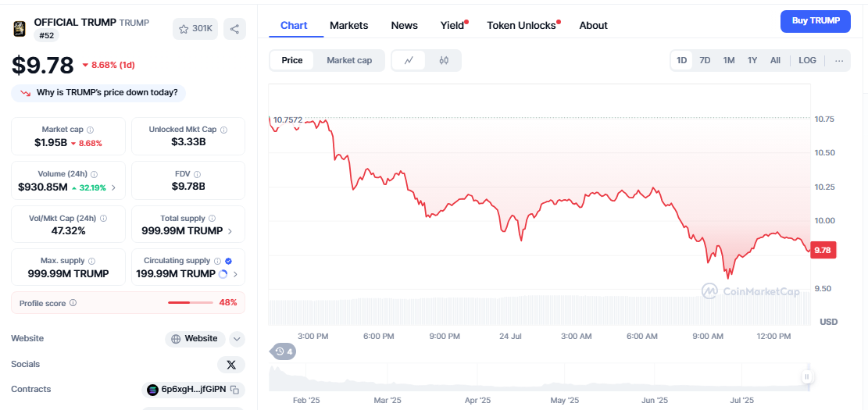
Task: Open the About tab
Action: point(594,26)
